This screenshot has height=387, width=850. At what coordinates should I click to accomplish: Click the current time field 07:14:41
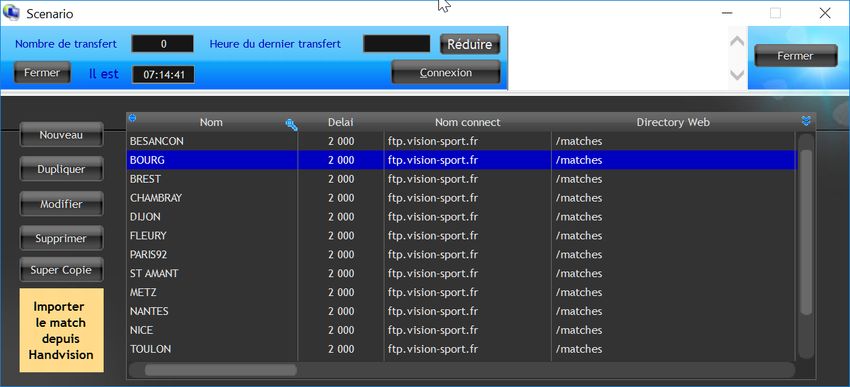(163, 75)
